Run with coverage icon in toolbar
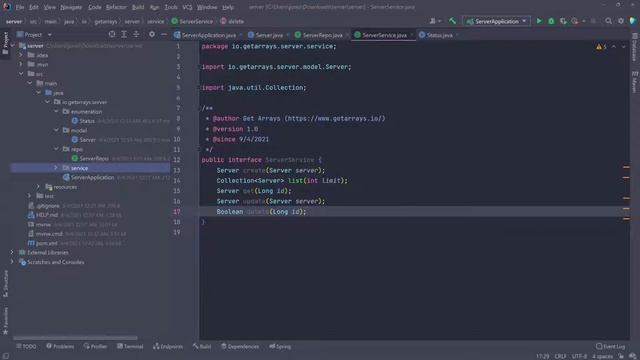The width and height of the screenshot is (640, 360). (x=563, y=21)
